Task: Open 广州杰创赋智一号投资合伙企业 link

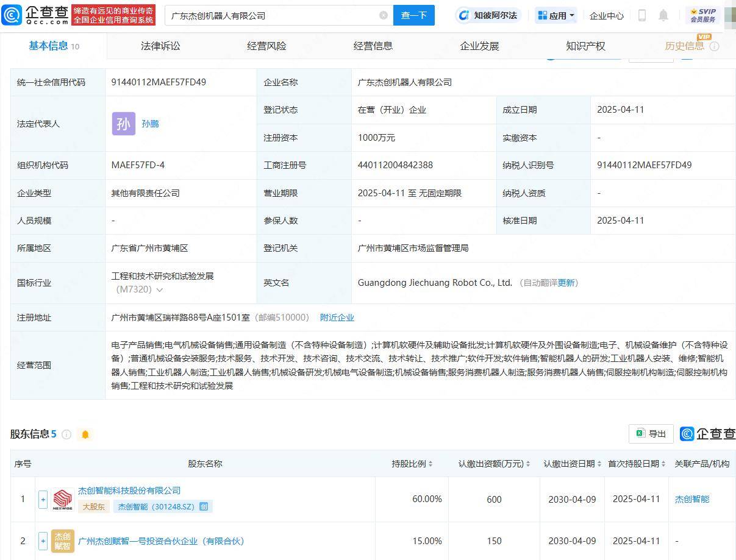Action: click(161, 541)
